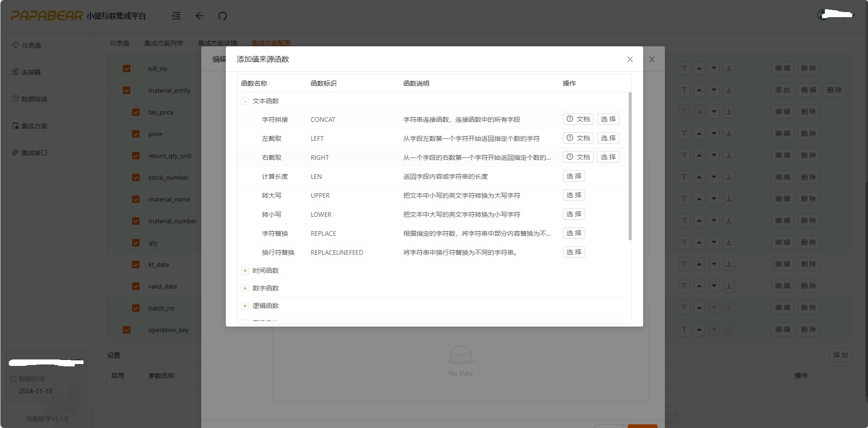Open the 文档 button for CONCAT function
The image size is (868, 428).
[x=578, y=119]
